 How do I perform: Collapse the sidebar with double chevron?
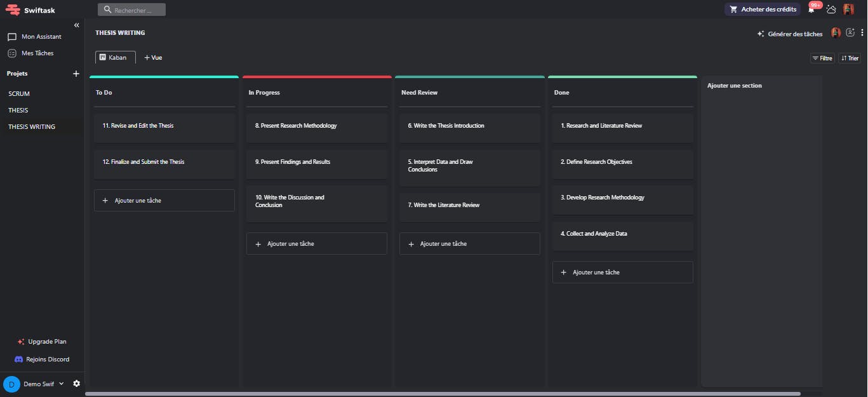pos(77,25)
